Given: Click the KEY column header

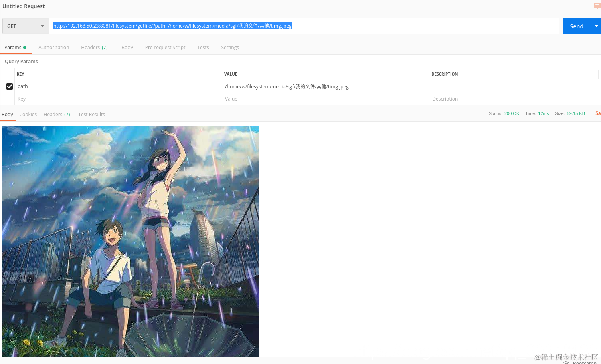Looking at the screenshot, I should (x=20, y=74).
